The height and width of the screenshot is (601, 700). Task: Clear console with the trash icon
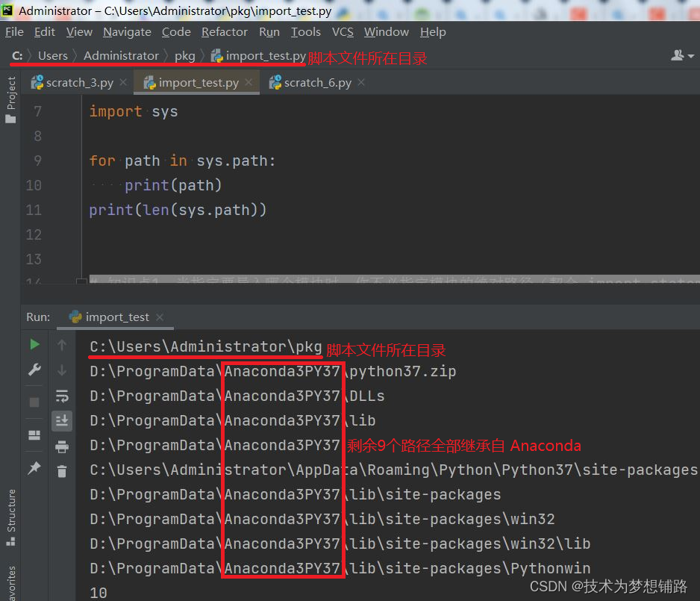coord(62,471)
